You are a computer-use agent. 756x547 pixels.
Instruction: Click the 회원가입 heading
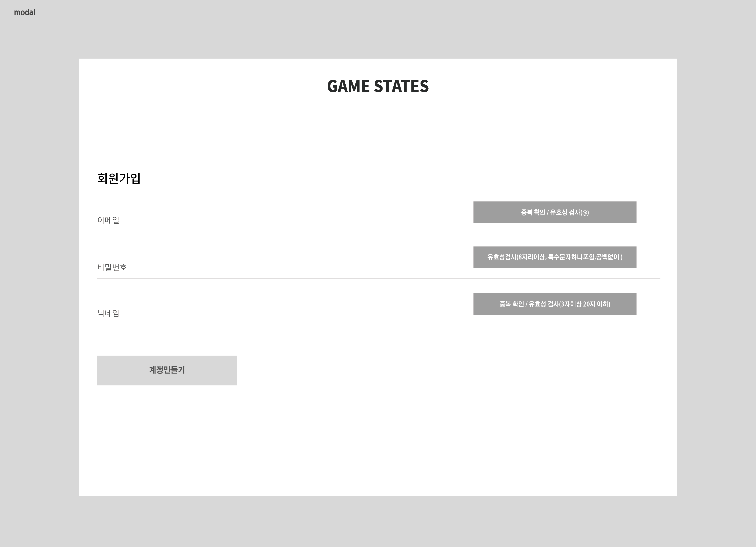[x=119, y=178]
